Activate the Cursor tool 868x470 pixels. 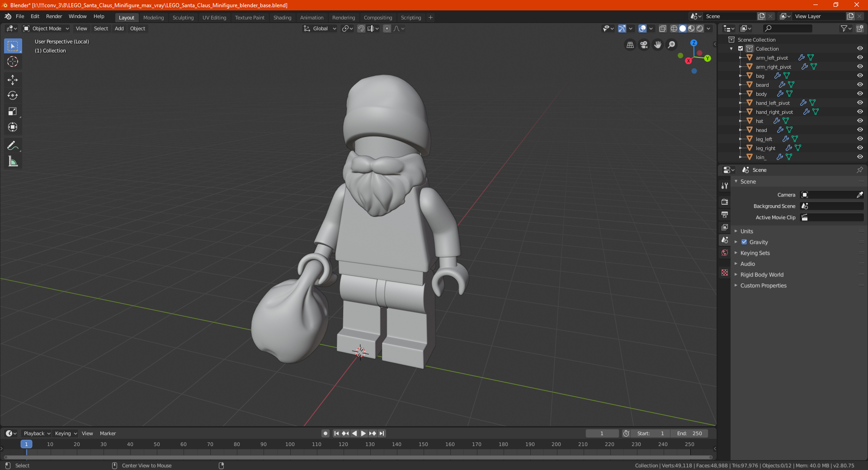pyautogui.click(x=13, y=61)
